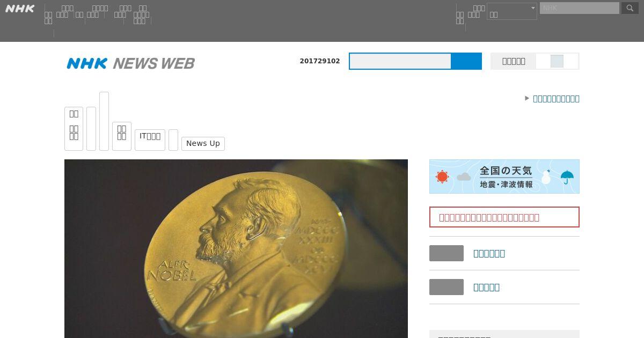Click the blue search button on news header
Viewport: 644px width, 338px height.
[x=466, y=61]
